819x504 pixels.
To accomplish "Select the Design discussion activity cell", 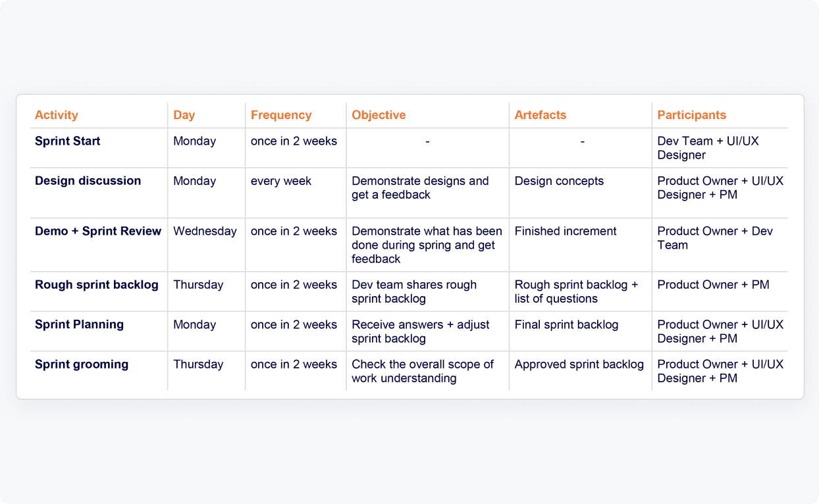I will (88, 181).
